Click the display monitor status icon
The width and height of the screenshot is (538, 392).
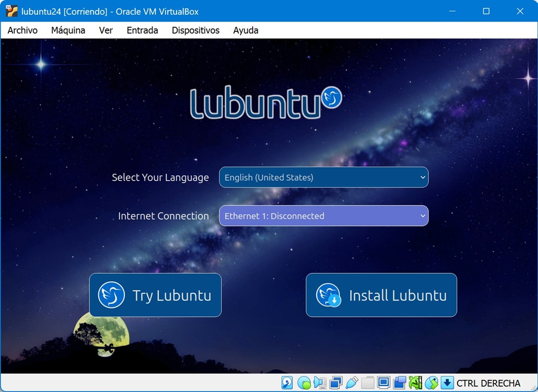point(384,383)
